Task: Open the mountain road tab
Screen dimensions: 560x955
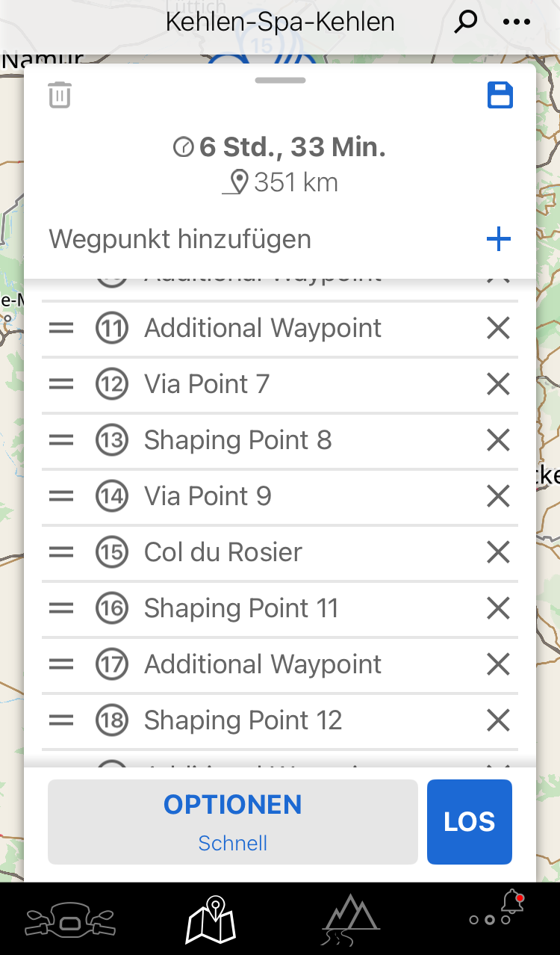Action: 350,920
